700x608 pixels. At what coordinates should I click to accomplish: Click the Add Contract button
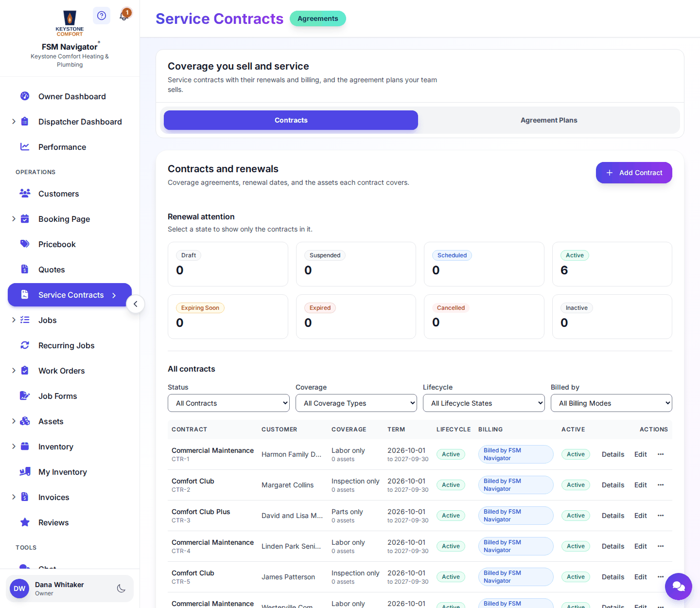point(634,173)
